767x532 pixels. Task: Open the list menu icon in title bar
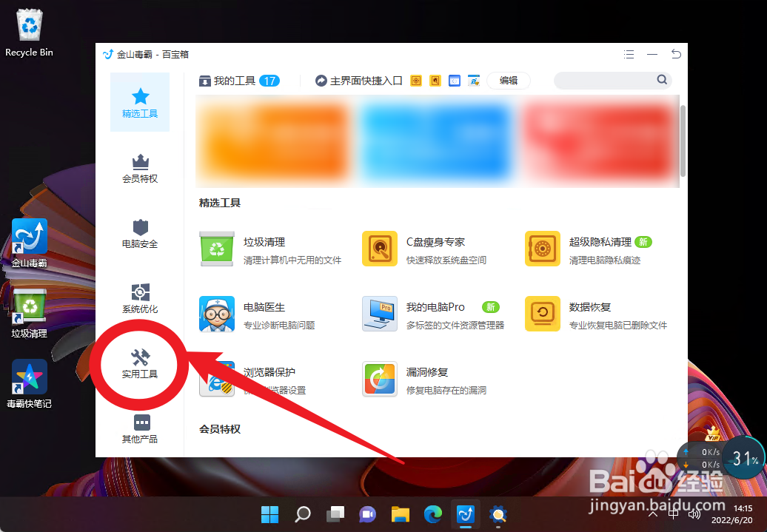pyautogui.click(x=629, y=54)
